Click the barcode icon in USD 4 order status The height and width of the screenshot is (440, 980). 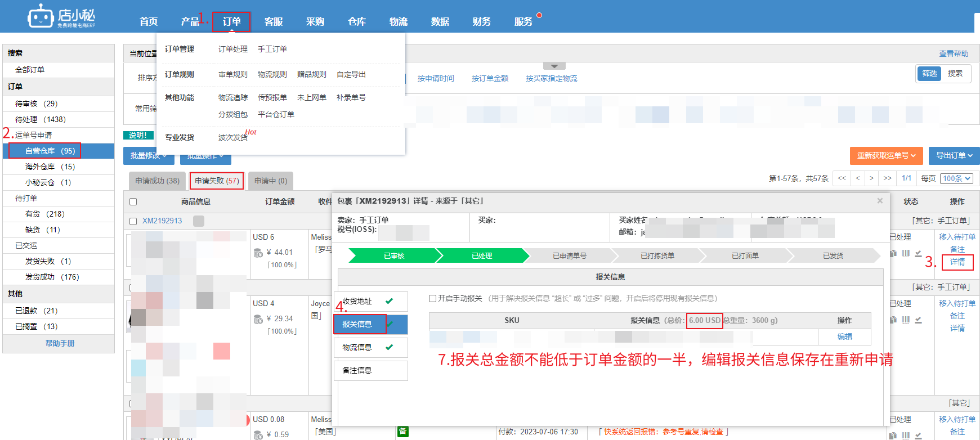(906, 320)
